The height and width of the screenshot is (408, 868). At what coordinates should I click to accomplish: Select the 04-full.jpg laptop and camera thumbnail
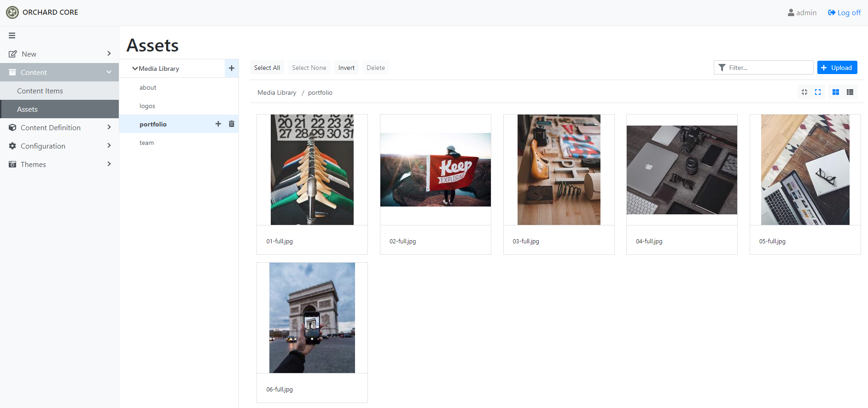coord(682,170)
